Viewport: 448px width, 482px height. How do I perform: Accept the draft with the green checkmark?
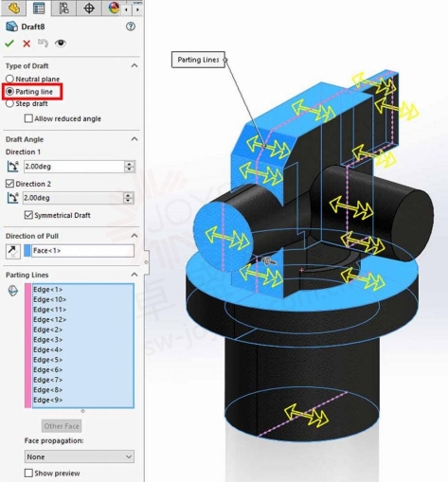point(9,44)
